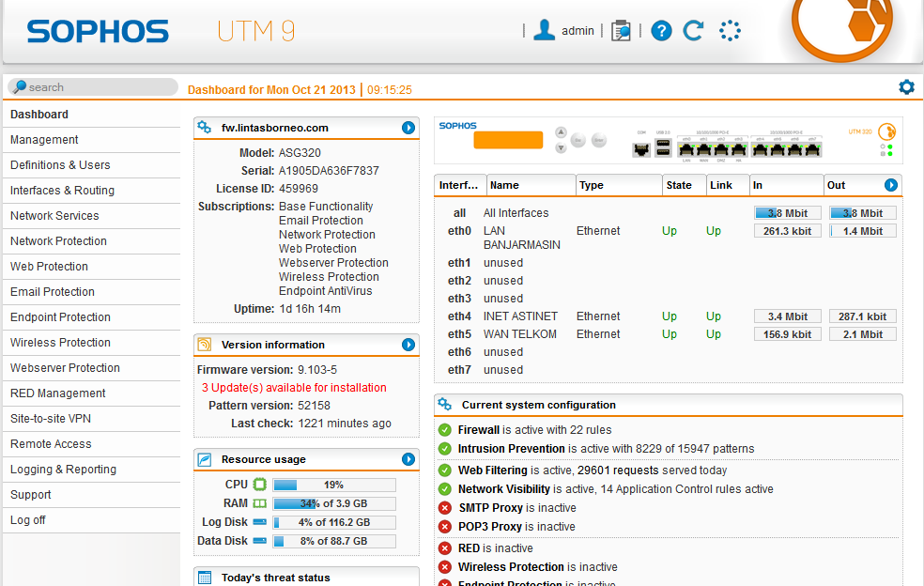924x586 pixels.
Task: Go to Interfaces & Routing
Action: (91, 191)
